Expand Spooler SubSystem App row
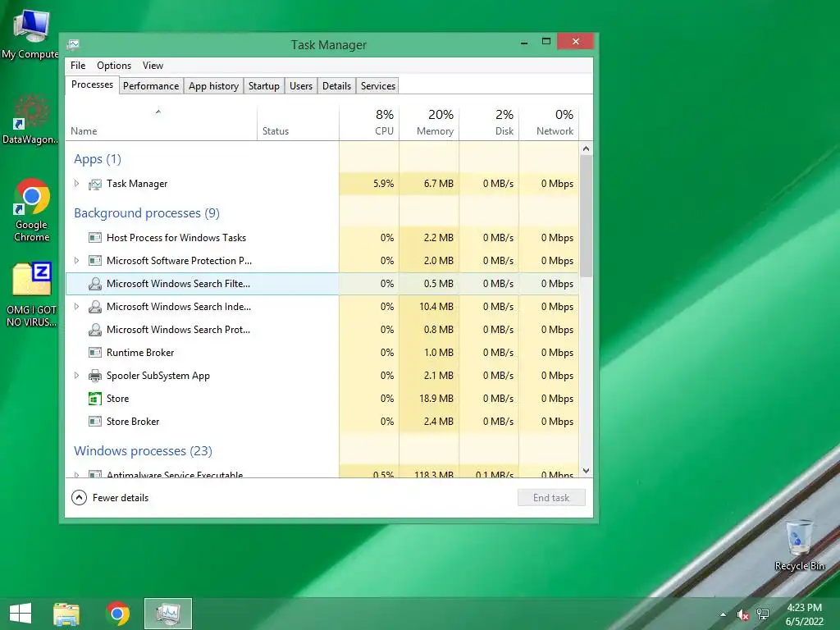 pos(76,376)
